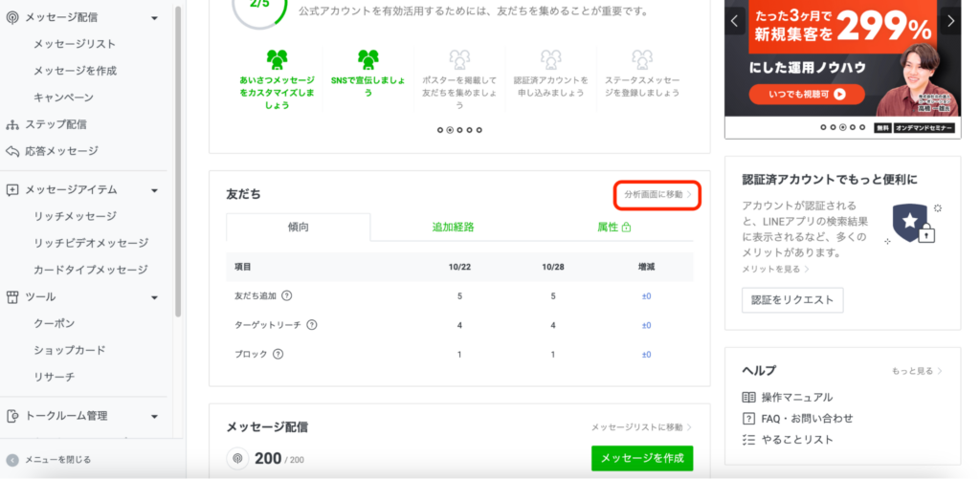Click the トークルーム管理 icon in sidebar
980x479 pixels.
pos(12,416)
